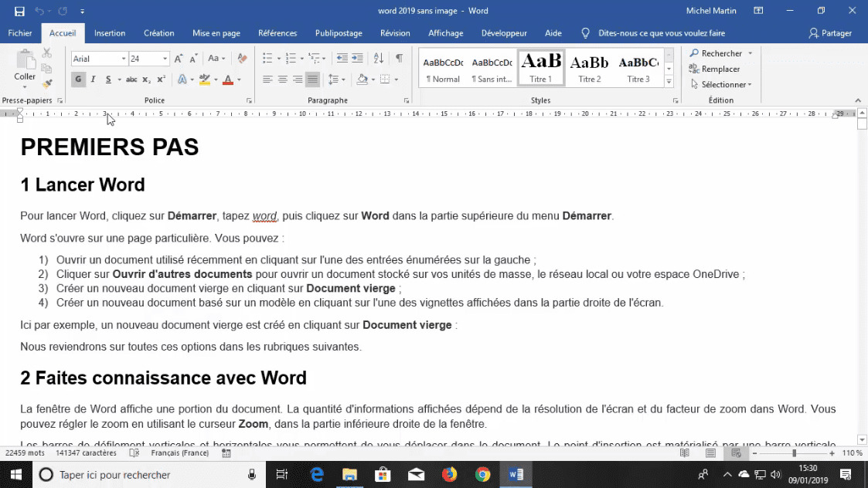Apply the Normal style
The width and height of the screenshot is (868, 488).
(443, 68)
